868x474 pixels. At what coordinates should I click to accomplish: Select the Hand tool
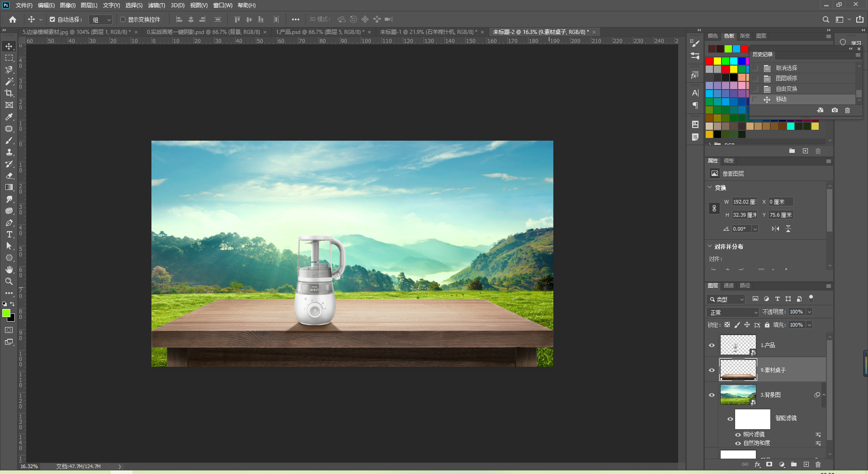[x=9, y=270]
